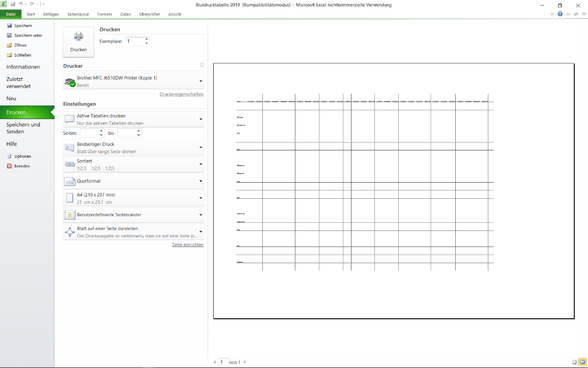Decrease the 'bis' end page value
The width and height of the screenshot is (588, 368).
(x=139, y=135)
